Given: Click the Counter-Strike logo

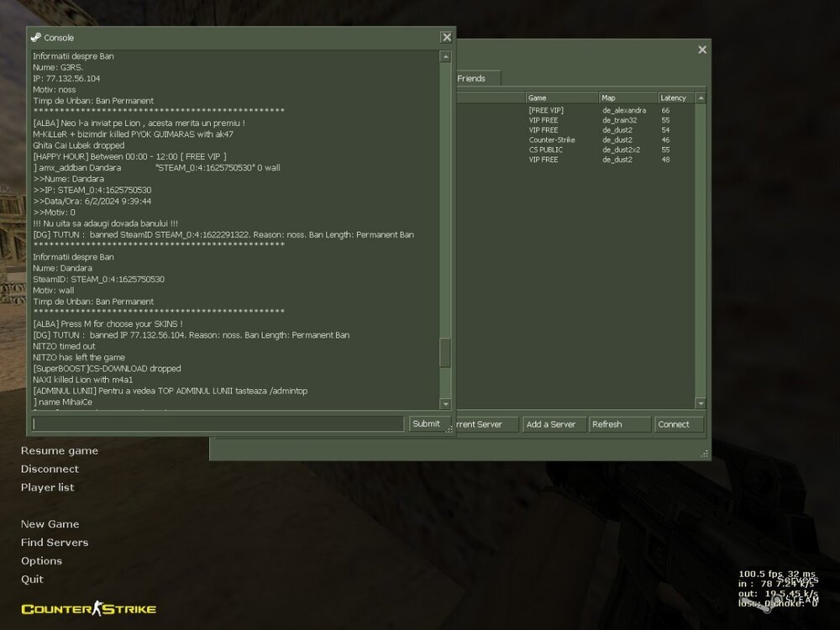Looking at the screenshot, I should [x=88, y=608].
